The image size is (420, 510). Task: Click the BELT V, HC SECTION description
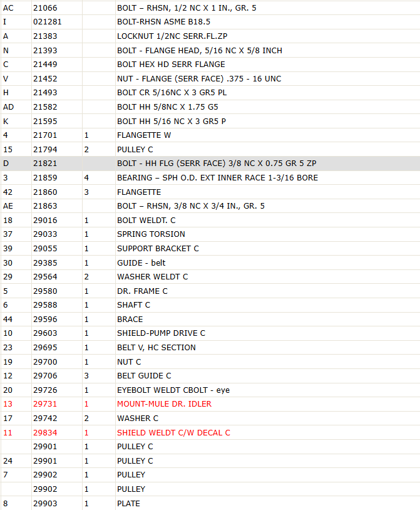coord(156,347)
